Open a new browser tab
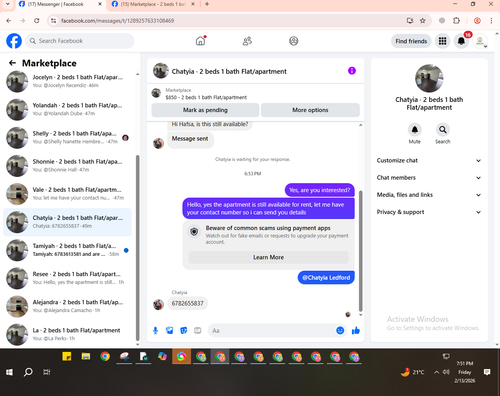The height and width of the screenshot is (396, 500). [207, 4]
